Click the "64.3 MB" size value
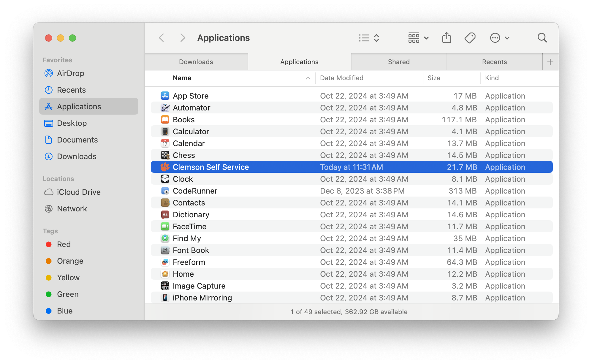 coord(462,262)
